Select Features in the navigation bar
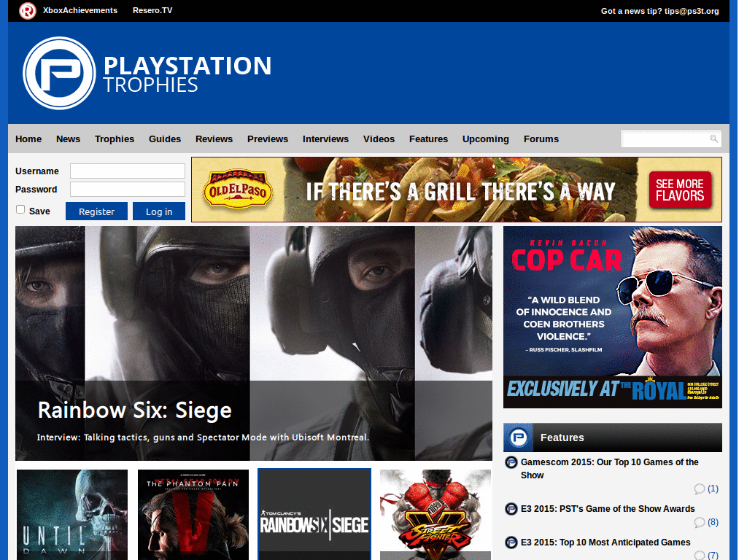The image size is (747, 560). click(428, 139)
